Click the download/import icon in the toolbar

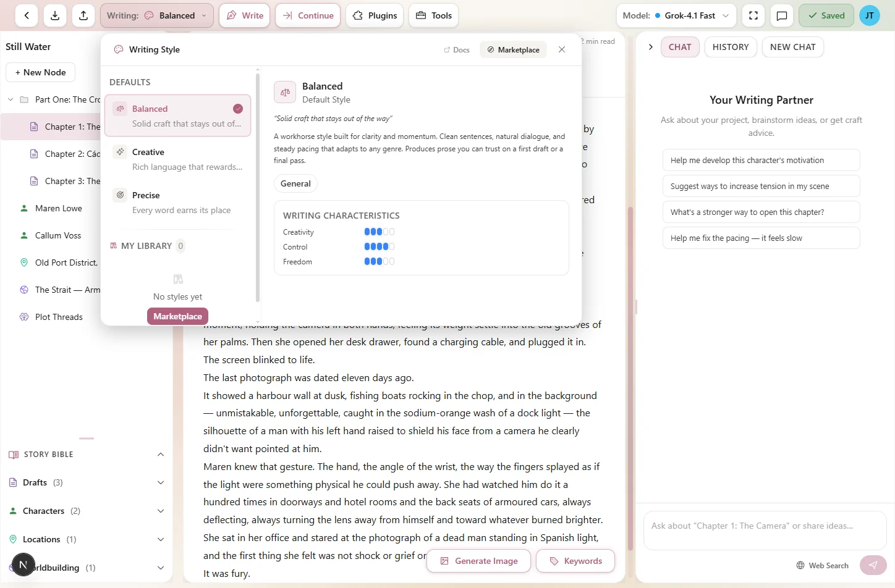54,15
